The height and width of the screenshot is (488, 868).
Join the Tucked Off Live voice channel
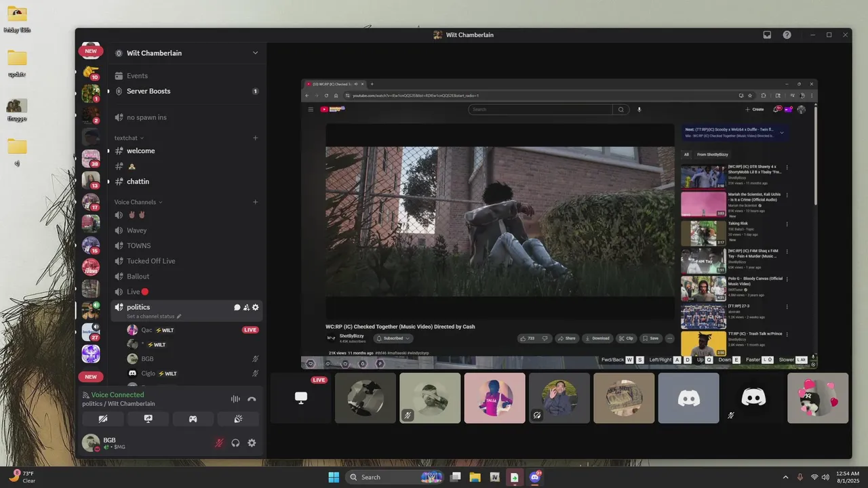[187, 261]
